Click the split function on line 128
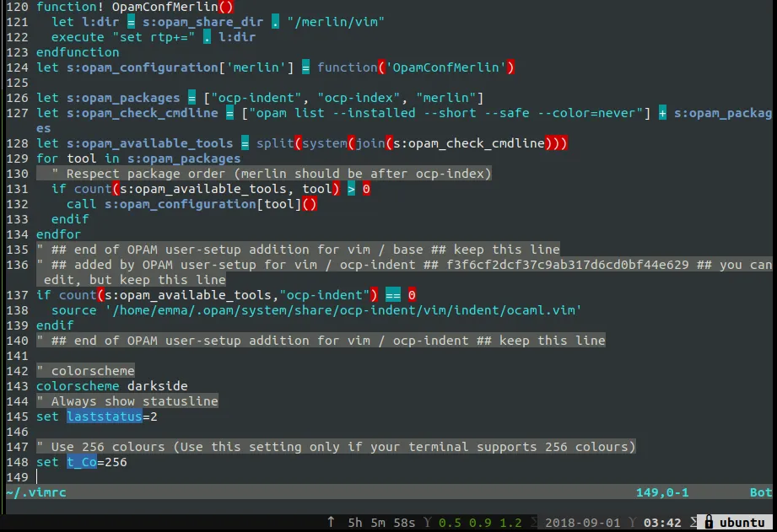777x532 pixels. (x=275, y=143)
